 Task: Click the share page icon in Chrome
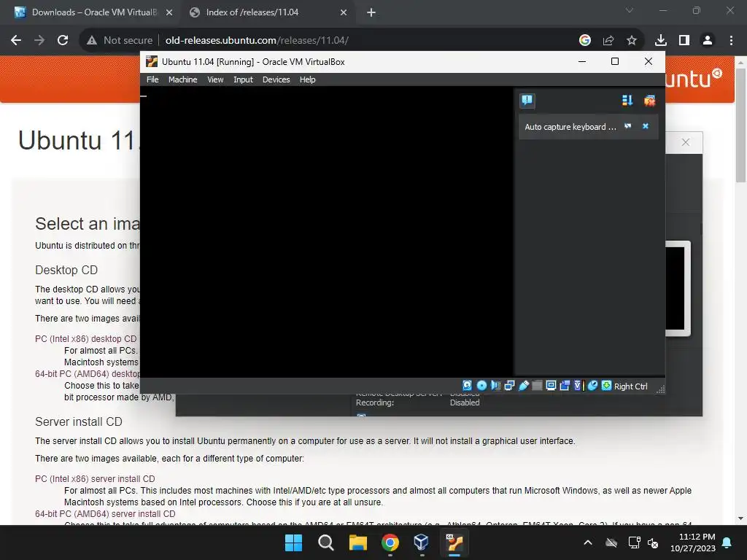(x=608, y=40)
